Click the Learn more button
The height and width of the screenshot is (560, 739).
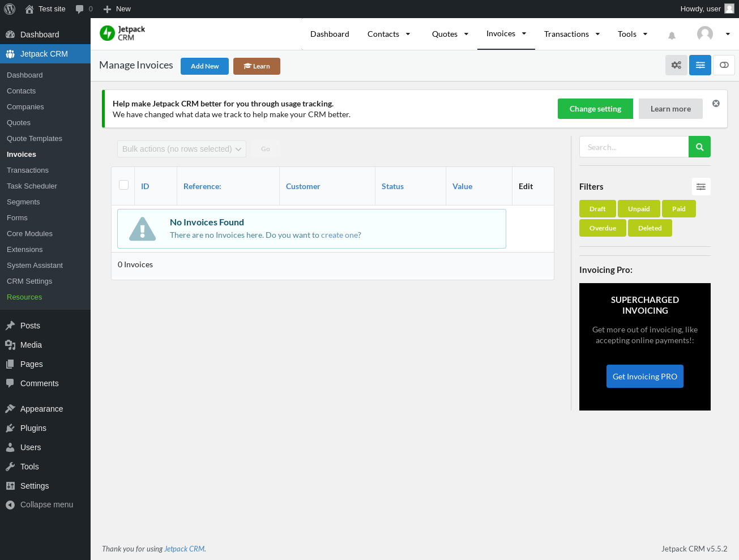tap(670, 109)
